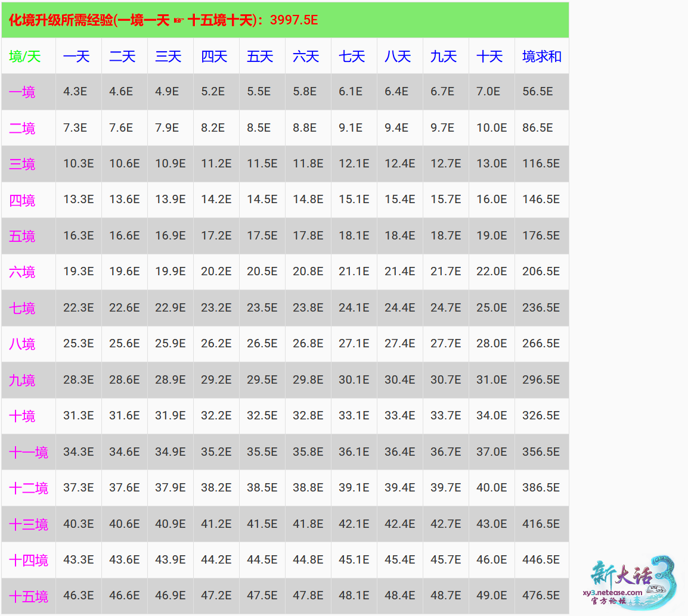Click the 34.9E cell
Image resolution: width=688 pixels, height=616 pixels.
coord(171,452)
